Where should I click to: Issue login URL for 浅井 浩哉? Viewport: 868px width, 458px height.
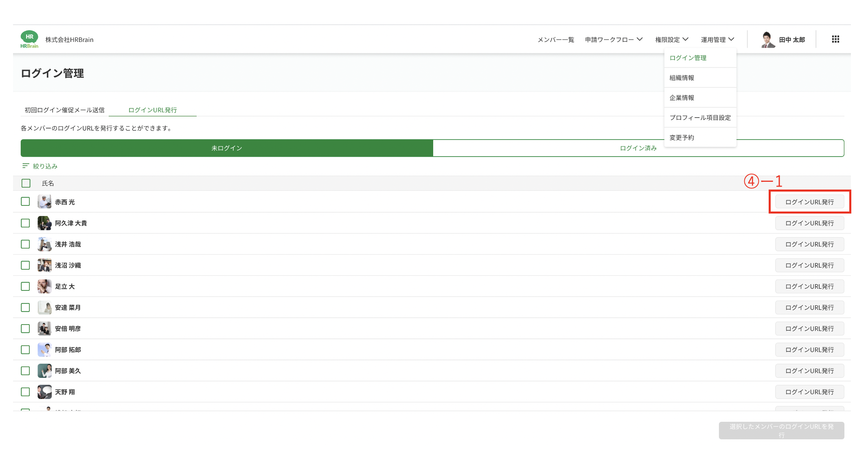809,244
